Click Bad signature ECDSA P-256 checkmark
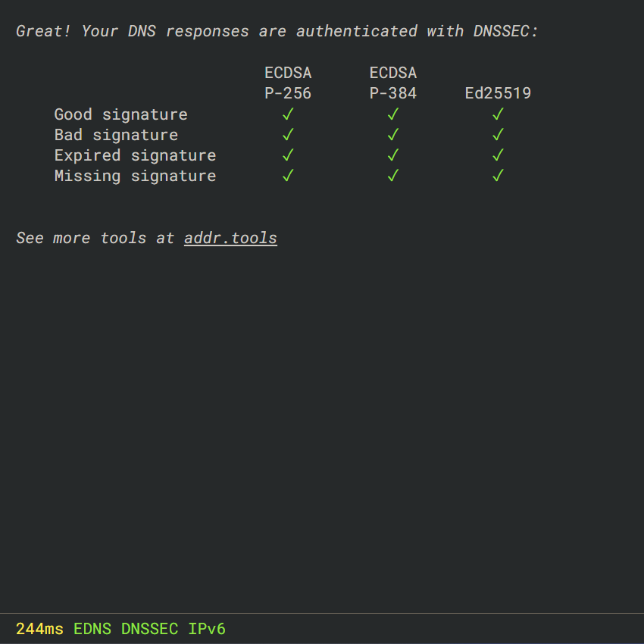Image resolution: width=644 pixels, height=644 pixels. tap(288, 135)
